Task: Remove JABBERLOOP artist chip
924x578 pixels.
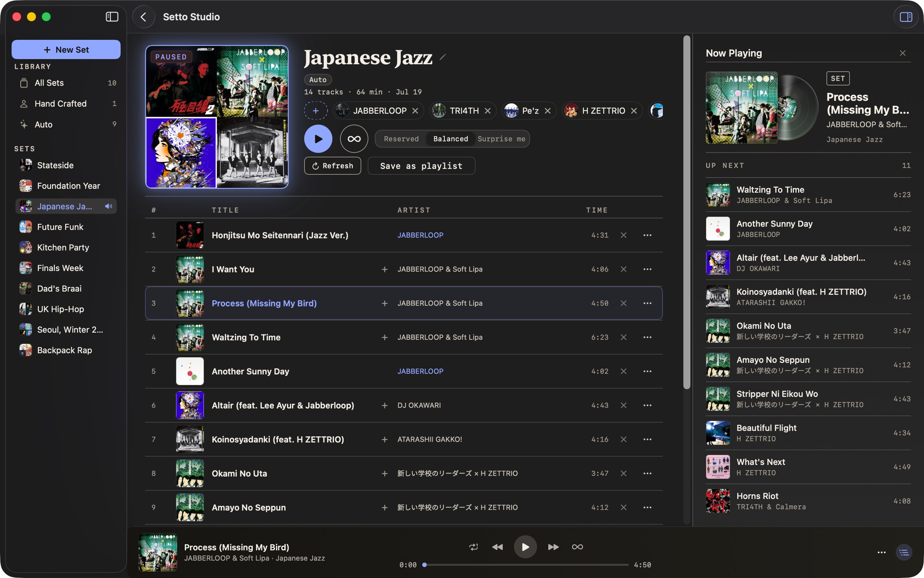Action: point(415,111)
